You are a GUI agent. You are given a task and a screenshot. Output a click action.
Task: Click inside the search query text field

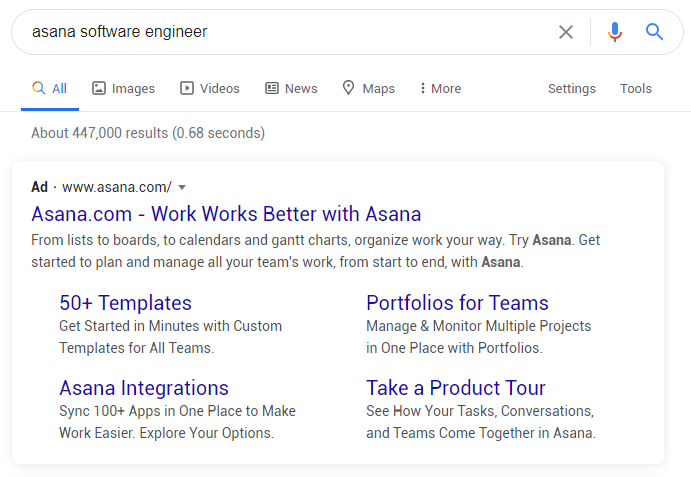point(280,32)
